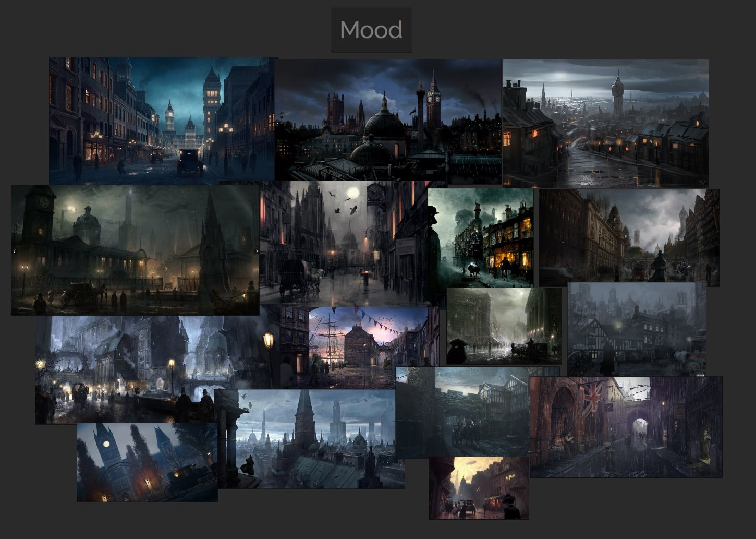Click previous arrow on domed skyline image

(278, 123)
